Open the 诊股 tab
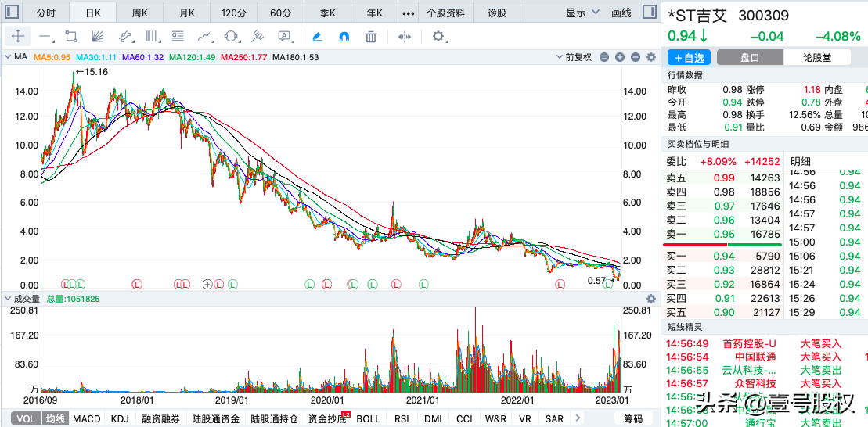Screen dimensions: 868x427 click(496, 13)
